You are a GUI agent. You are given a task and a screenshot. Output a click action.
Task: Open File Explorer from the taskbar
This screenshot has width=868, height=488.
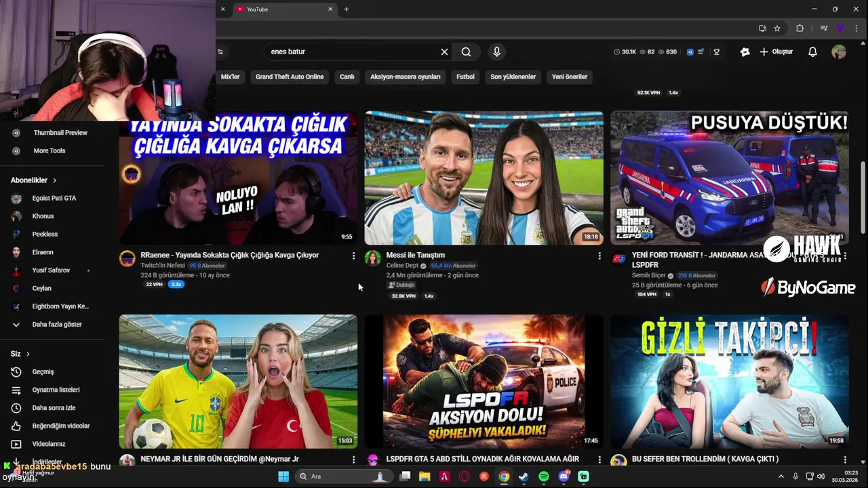(x=425, y=476)
